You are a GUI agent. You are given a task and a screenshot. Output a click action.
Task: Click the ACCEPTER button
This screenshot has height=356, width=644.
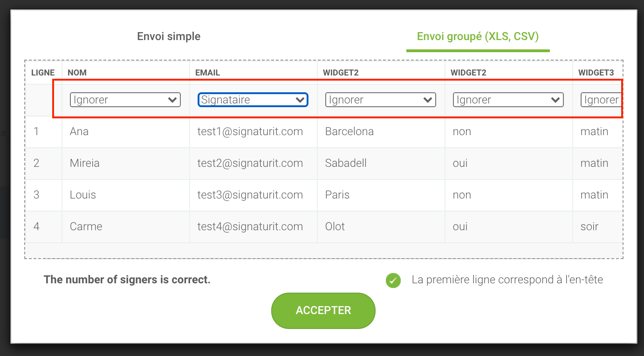tap(323, 311)
